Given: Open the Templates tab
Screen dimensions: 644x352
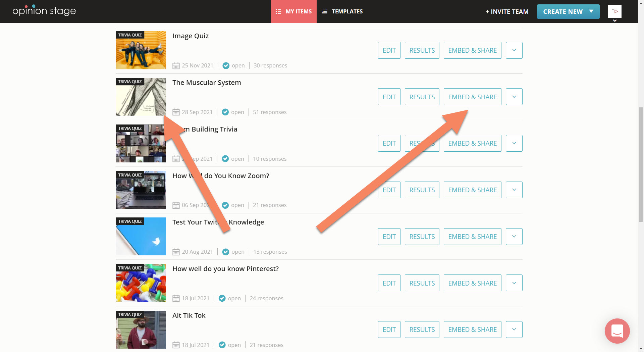Looking at the screenshot, I should click(x=342, y=11).
